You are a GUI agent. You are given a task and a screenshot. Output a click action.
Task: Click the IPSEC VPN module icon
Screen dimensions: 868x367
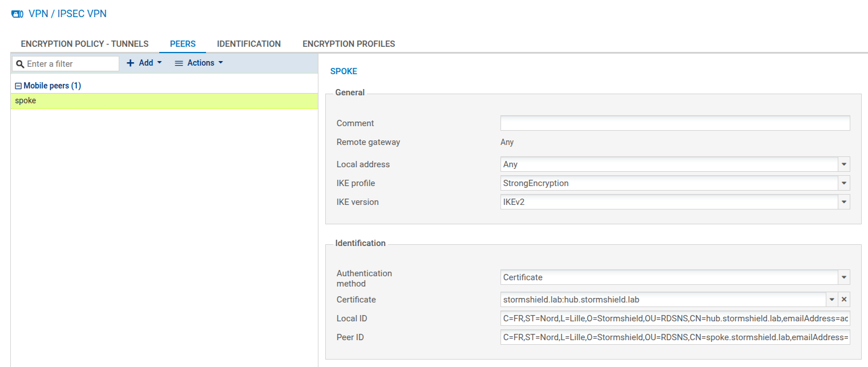pyautogui.click(x=17, y=14)
